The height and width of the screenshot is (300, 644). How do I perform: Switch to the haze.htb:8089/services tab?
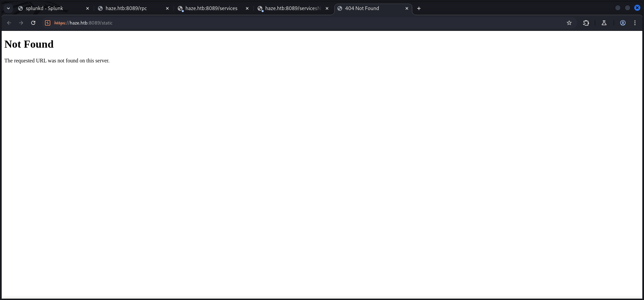pyautogui.click(x=211, y=8)
